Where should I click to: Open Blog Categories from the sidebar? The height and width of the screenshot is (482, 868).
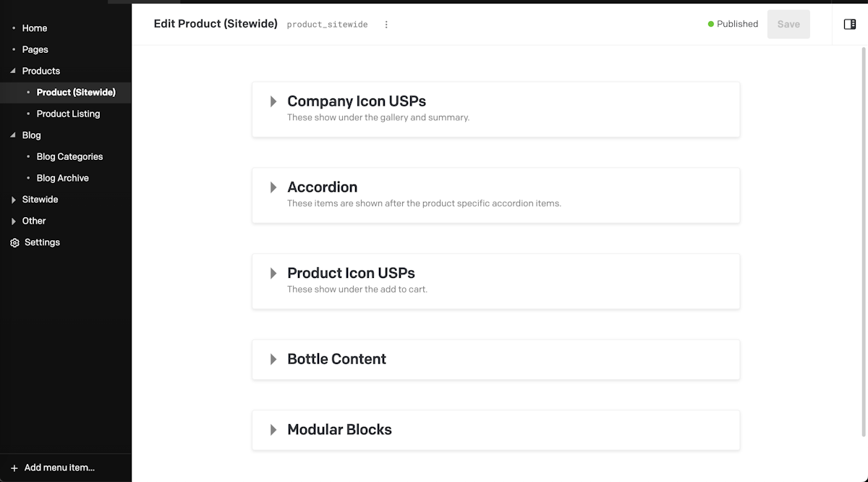(69, 156)
